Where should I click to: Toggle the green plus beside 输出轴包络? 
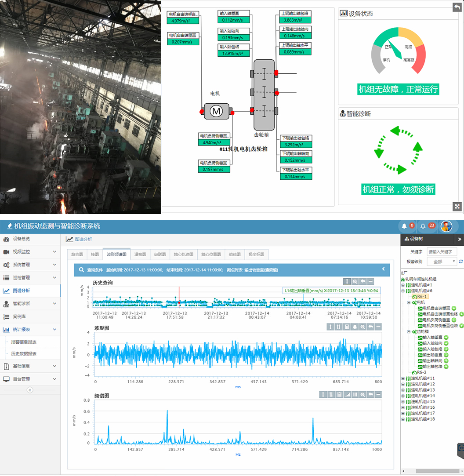(x=446, y=366)
